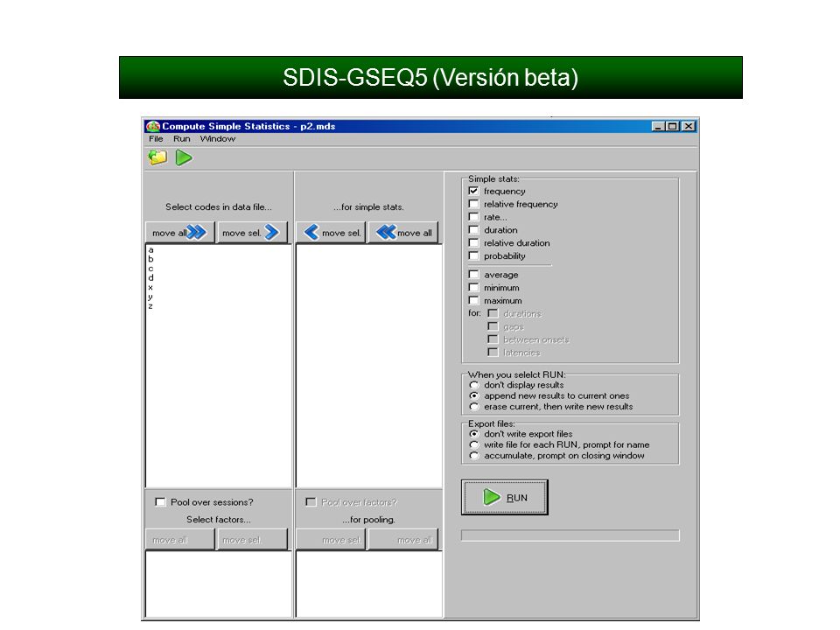This screenshot has height=630, width=840.
Task: Check relative duration option
Action: click(473, 242)
